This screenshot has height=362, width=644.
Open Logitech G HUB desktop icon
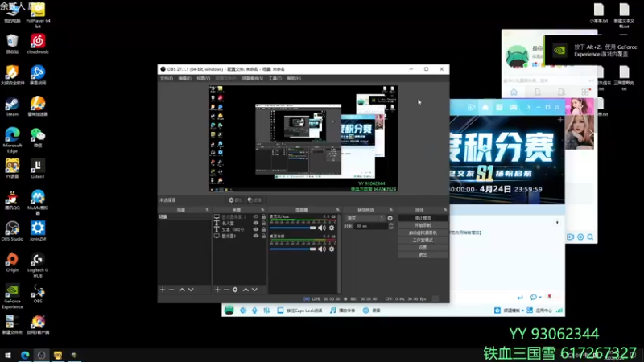(38, 265)
